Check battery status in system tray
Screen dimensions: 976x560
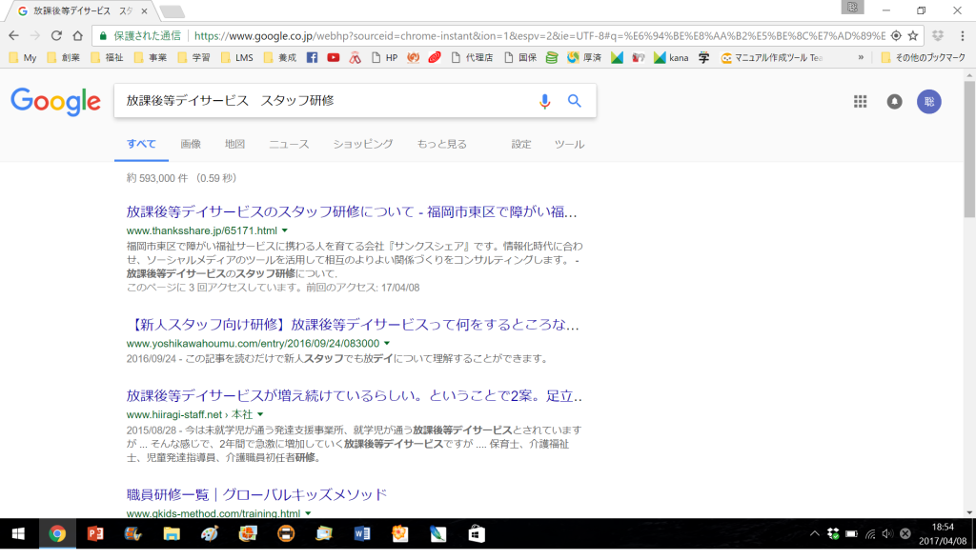coord(851,534)
